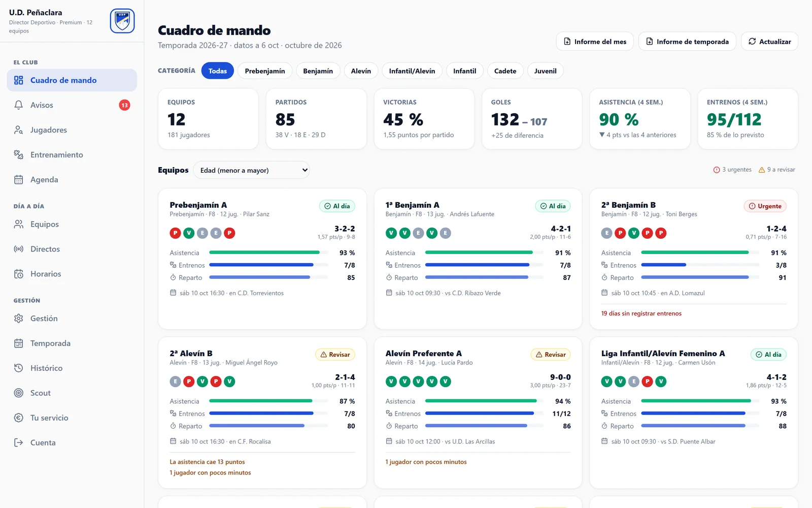Open Histórico in sidebar menu
The height and width of the screenshot is (508, 812).
(72, 368)
